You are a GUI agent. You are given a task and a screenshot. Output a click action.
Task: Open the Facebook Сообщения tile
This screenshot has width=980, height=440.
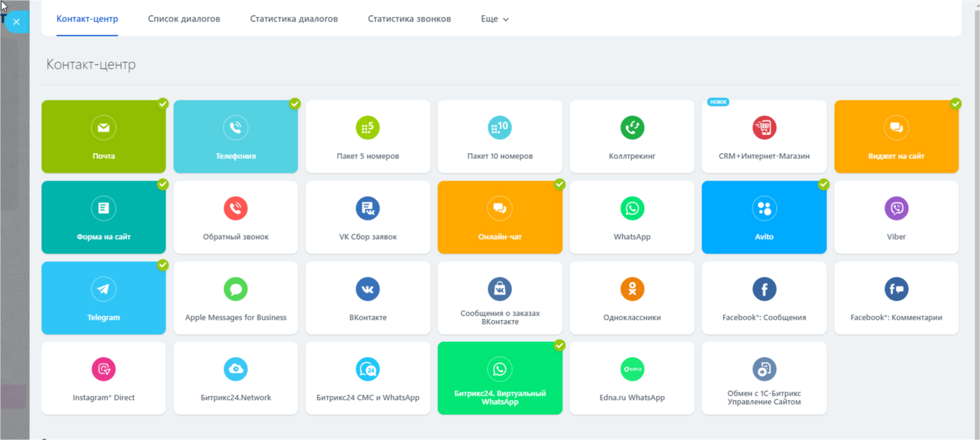(x=764, y=298)
